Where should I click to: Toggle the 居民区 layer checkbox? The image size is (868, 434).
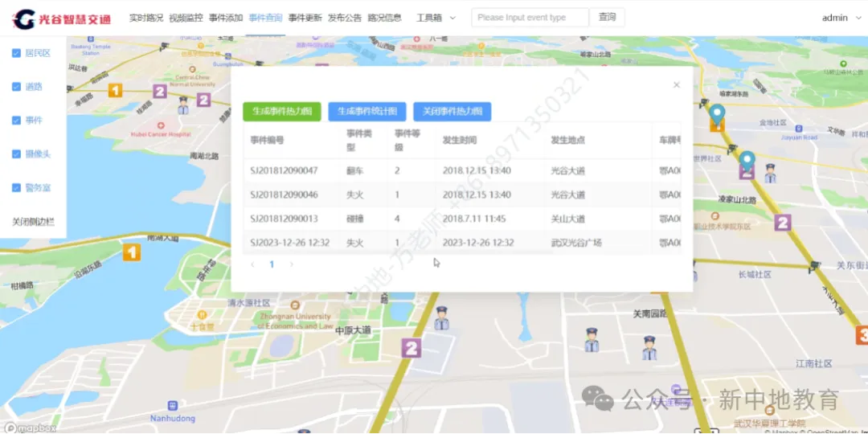click(16, 53)
